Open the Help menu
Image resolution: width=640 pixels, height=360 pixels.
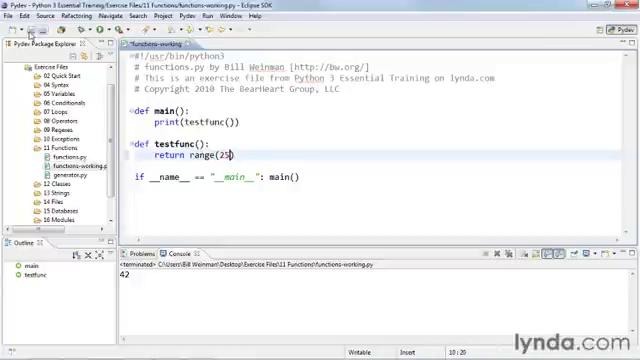pos(255,16)
